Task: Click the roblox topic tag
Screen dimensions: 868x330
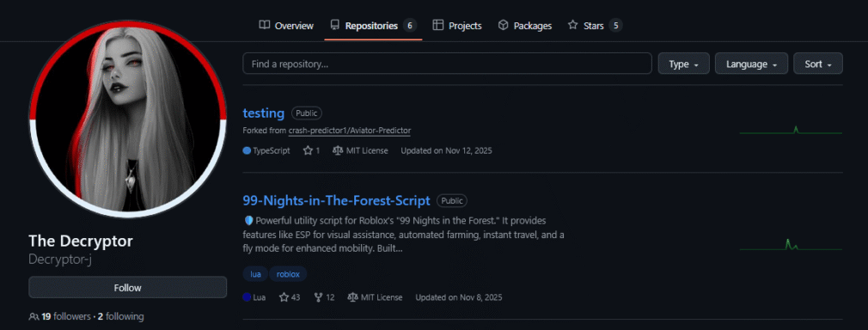Action: click(288, 274)
